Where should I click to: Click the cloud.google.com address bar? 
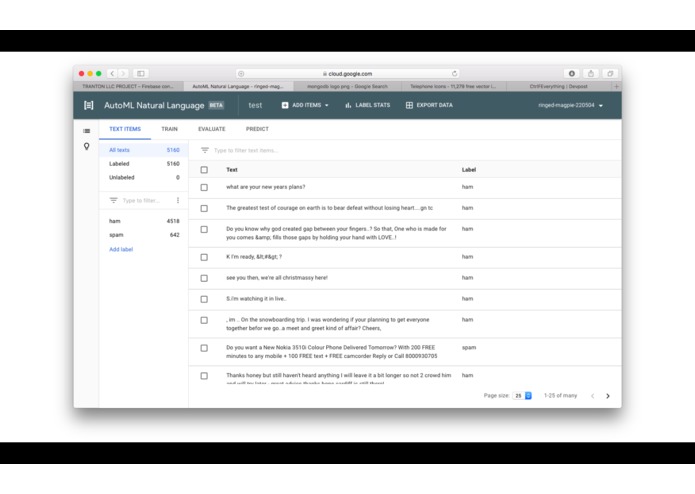(348, 74)
